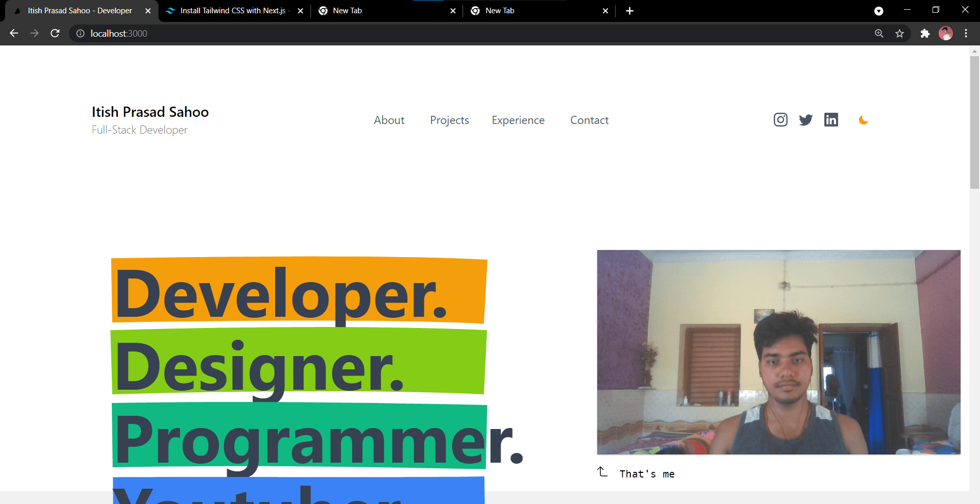
Task: Restore down the browser window
Action: pos(936,10)
